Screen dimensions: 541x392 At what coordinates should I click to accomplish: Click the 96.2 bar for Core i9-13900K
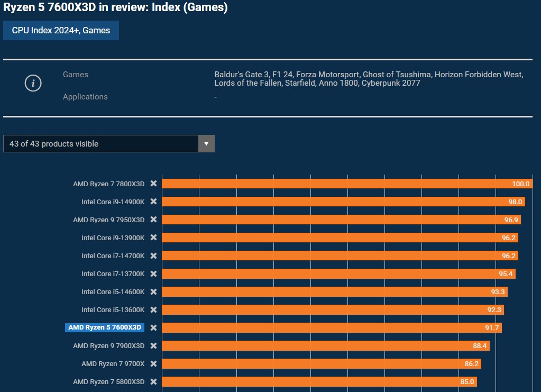pyautogui.click(x=340, y=238)
